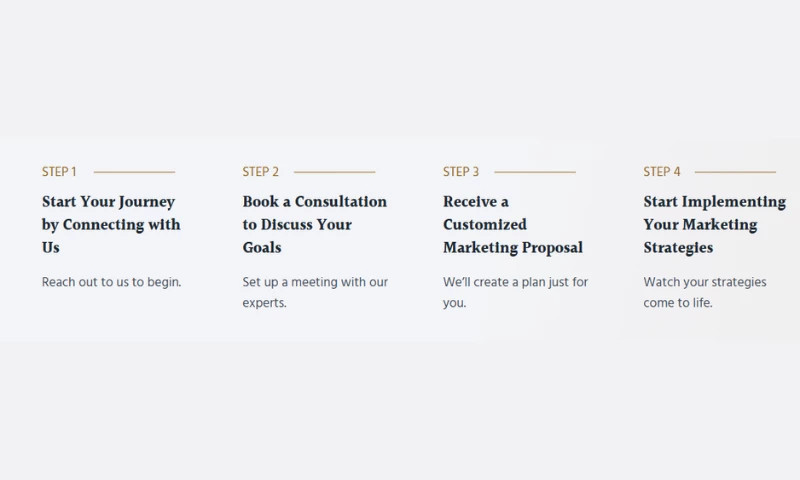Click the STEP 4 label
The image size is (800, 480).
coord(662,172)
